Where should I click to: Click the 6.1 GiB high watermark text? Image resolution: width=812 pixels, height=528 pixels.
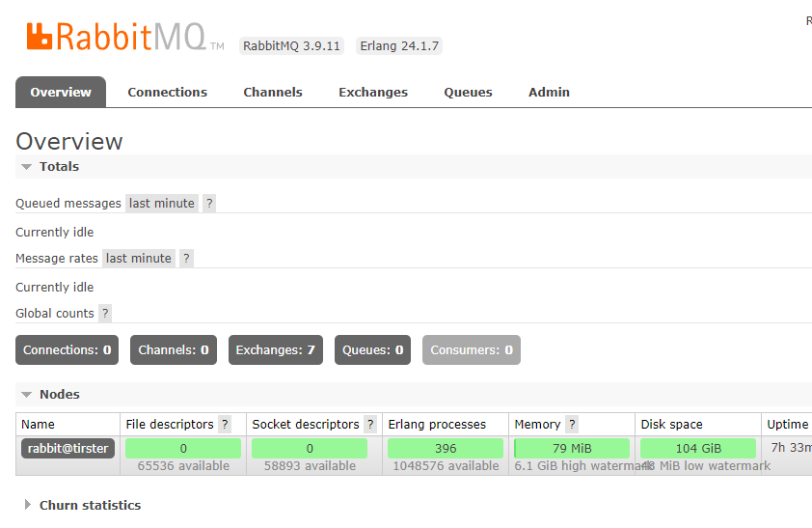(582, 466)
